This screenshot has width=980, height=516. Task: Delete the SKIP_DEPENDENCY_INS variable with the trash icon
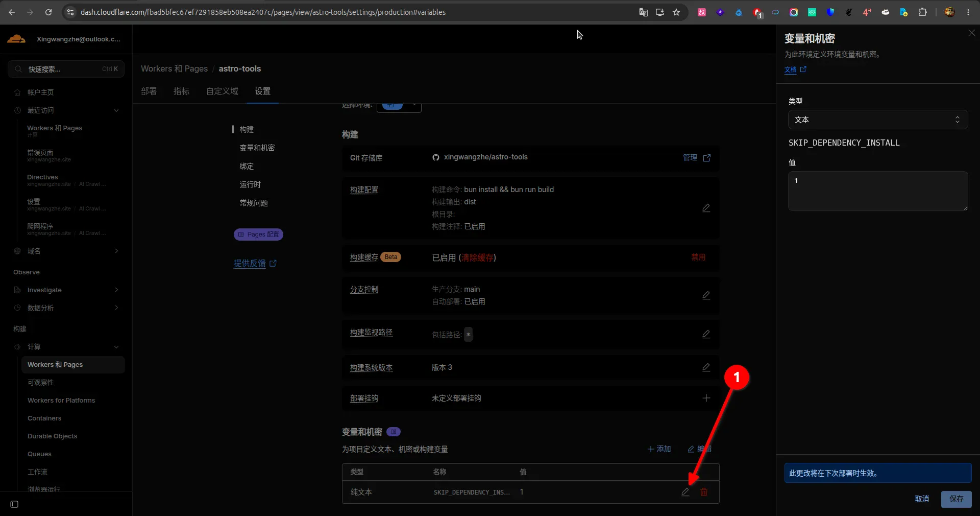click(x=704, y=492)
